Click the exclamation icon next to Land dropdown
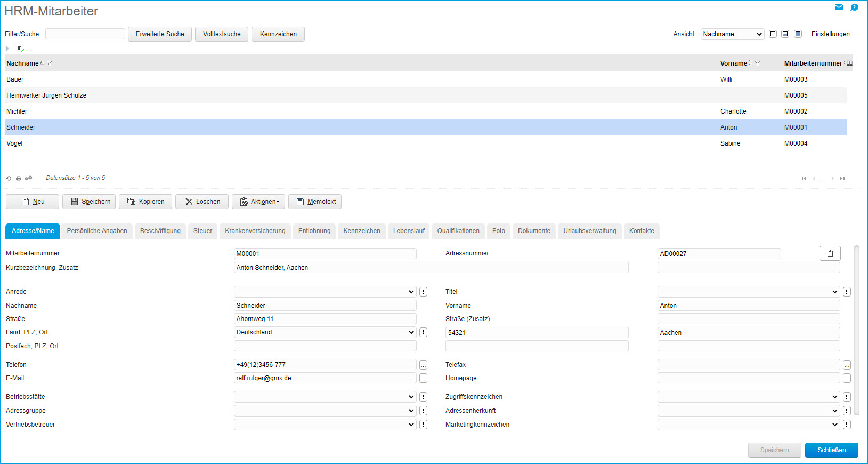This screenshot has width=868, height=464. pyautogui.click(x=423, y=332)
